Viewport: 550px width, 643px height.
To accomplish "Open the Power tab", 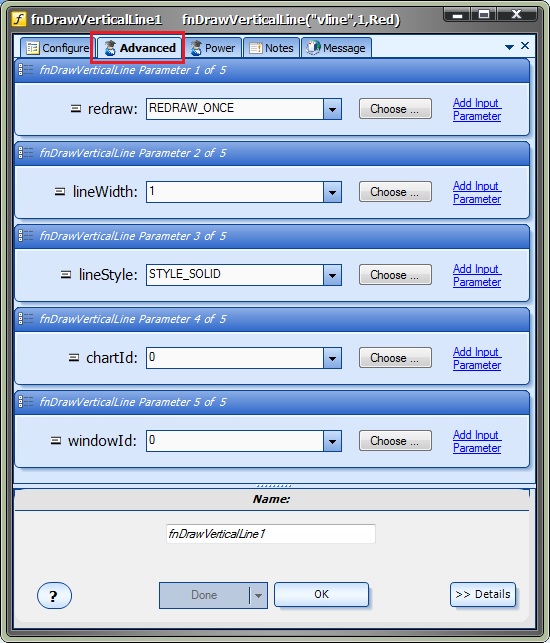I will pos(213,48).
